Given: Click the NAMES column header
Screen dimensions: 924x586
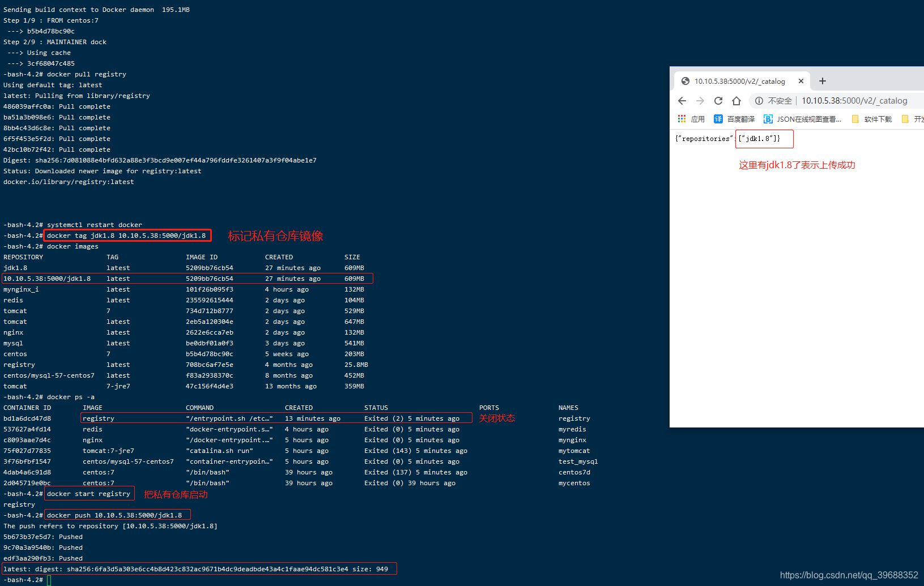Looking at the screenshot, I should (x=568, y=408).
